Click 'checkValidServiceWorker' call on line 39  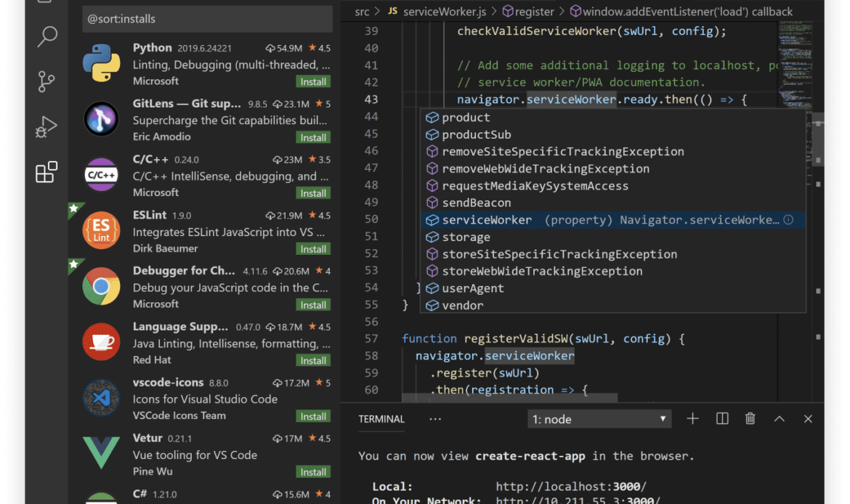[x=537, y=31]
